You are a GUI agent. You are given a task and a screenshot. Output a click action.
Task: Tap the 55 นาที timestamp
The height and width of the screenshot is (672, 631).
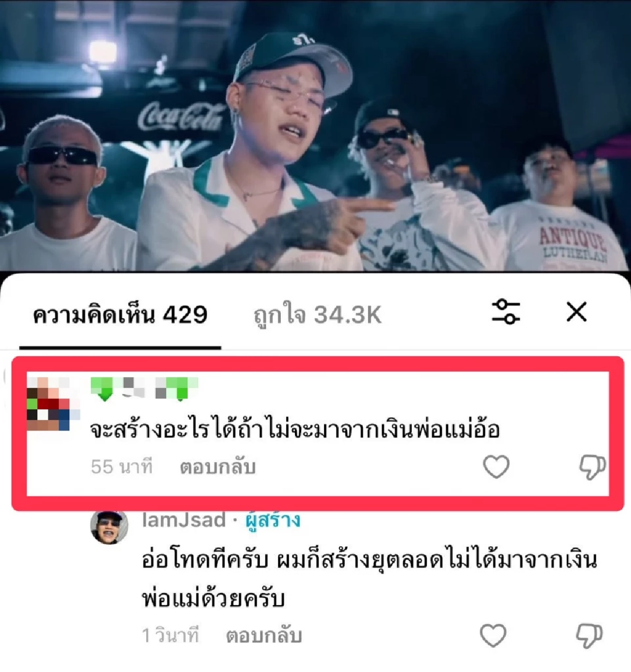point(121,467)
